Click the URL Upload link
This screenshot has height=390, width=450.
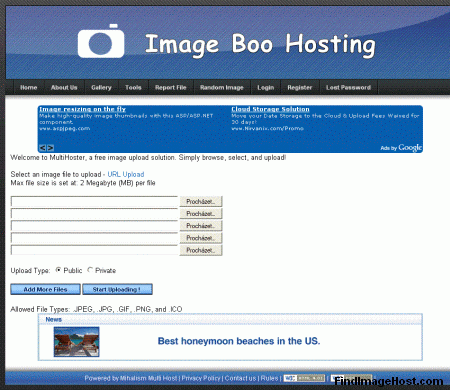pos(126,174)
